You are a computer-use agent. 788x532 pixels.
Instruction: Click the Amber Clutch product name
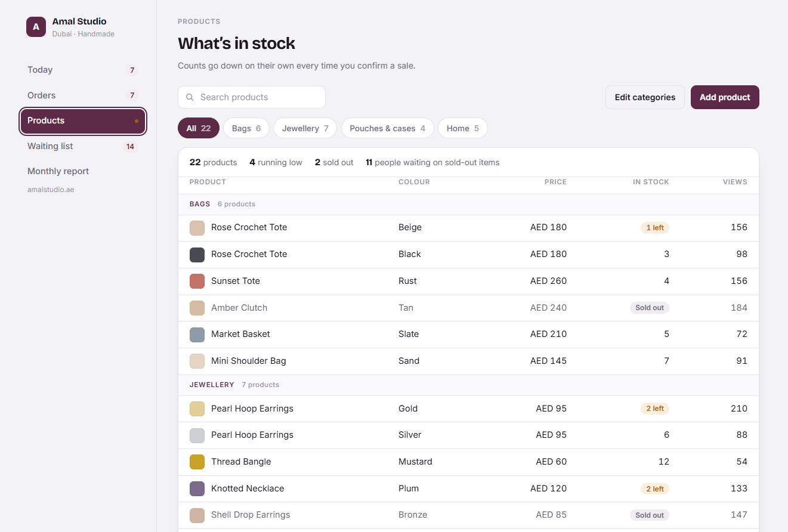[239, 308]
